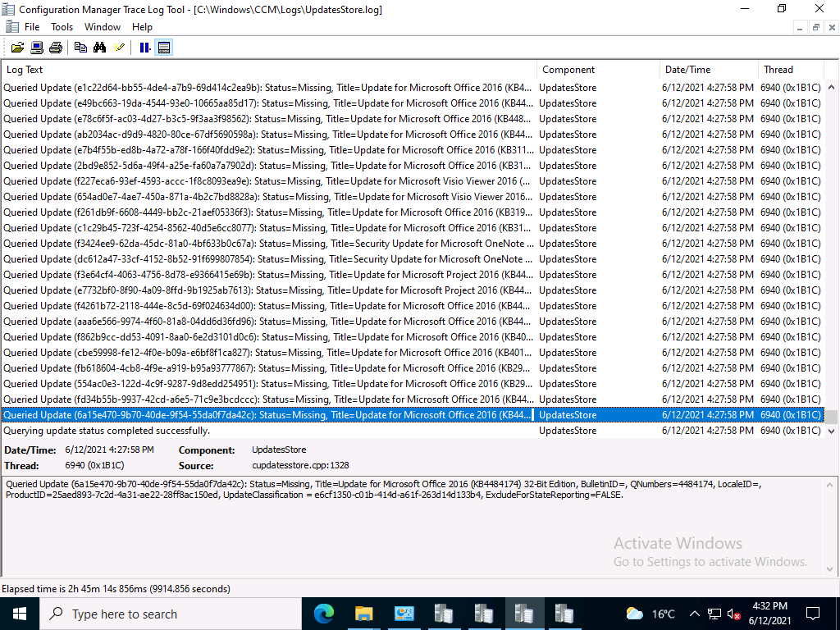Copy selected entries with the Copy icon

(80, 48)
